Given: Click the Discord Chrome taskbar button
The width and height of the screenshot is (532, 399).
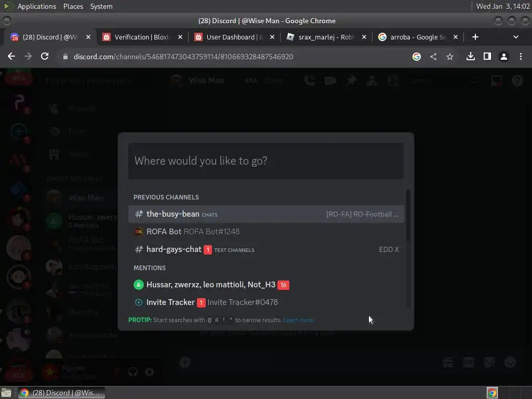Looking at the screenshot, I should point(61,393).
